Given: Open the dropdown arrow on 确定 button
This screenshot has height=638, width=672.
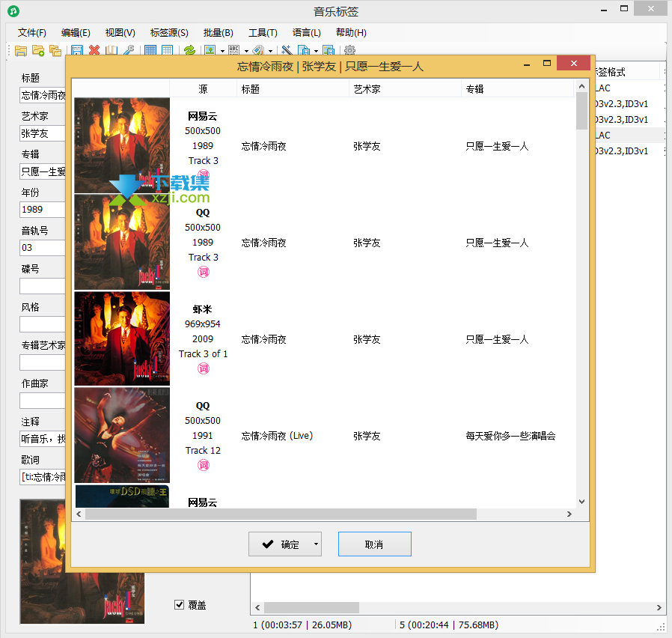Looking at the screenshot, I should tap(316, 544).
